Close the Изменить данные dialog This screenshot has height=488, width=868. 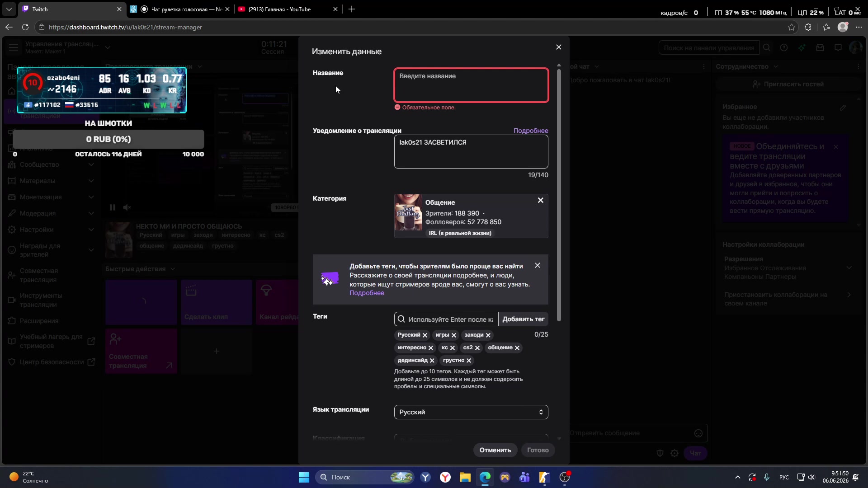click(x=559, y=47)
